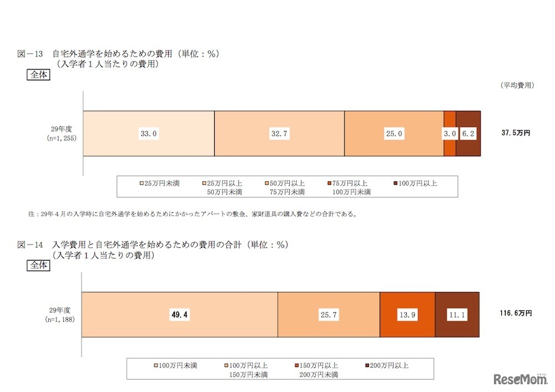555x392 pixels.
Task: Click the 29年度 (n=1,255) axis label
Action: pos(60,133)
